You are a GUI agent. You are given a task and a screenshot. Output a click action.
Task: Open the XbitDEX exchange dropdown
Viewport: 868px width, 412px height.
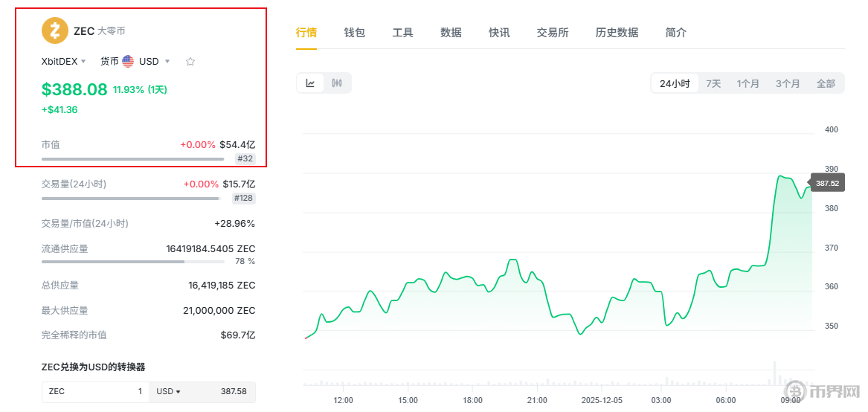click(64, 61)
